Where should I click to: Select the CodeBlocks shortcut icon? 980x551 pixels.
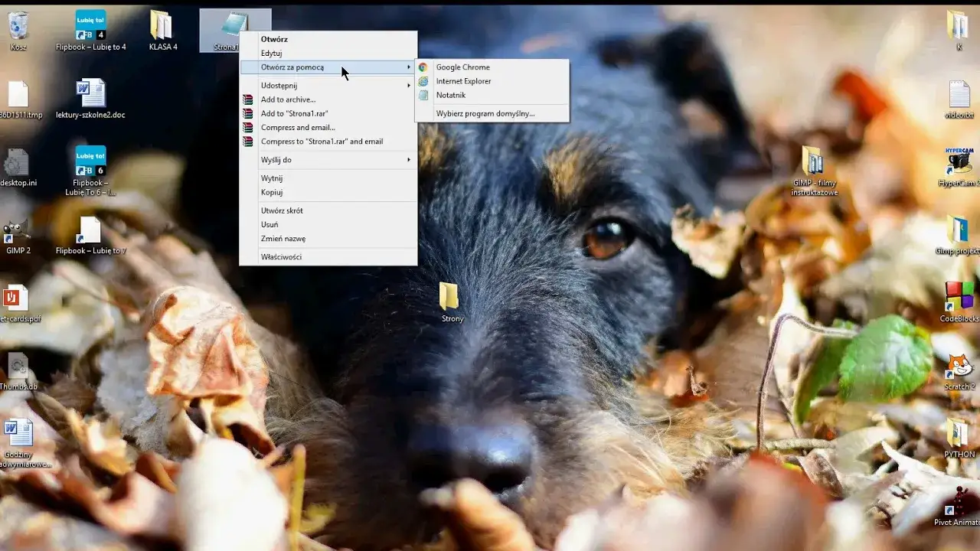tap(959, 297)
